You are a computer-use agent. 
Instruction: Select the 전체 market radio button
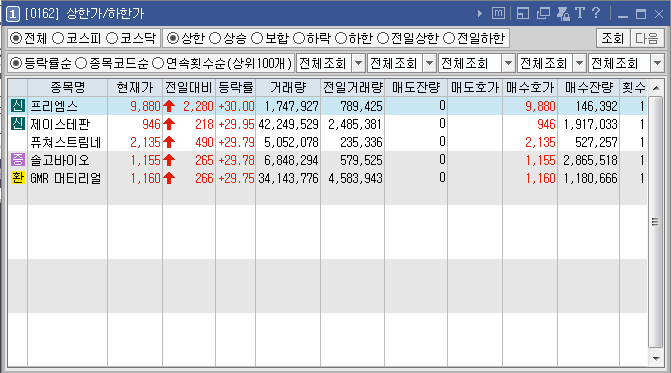click(x=16, y=38)
